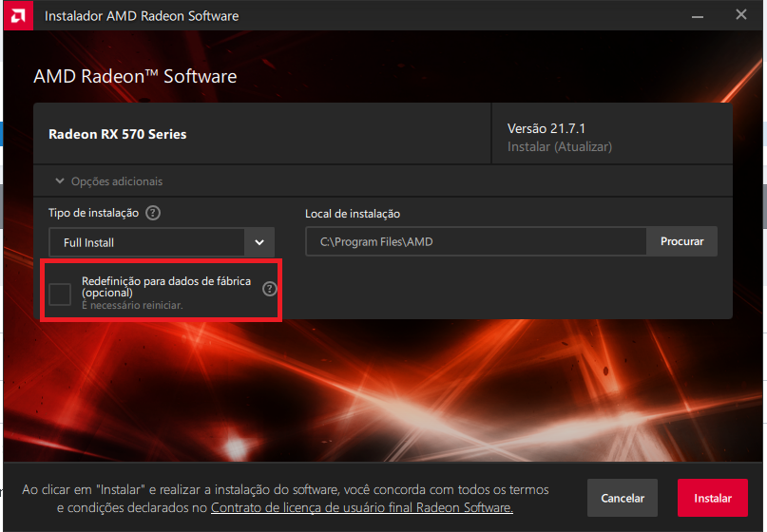
Task: Open the Full Install type dropdown
Action: 162,242
